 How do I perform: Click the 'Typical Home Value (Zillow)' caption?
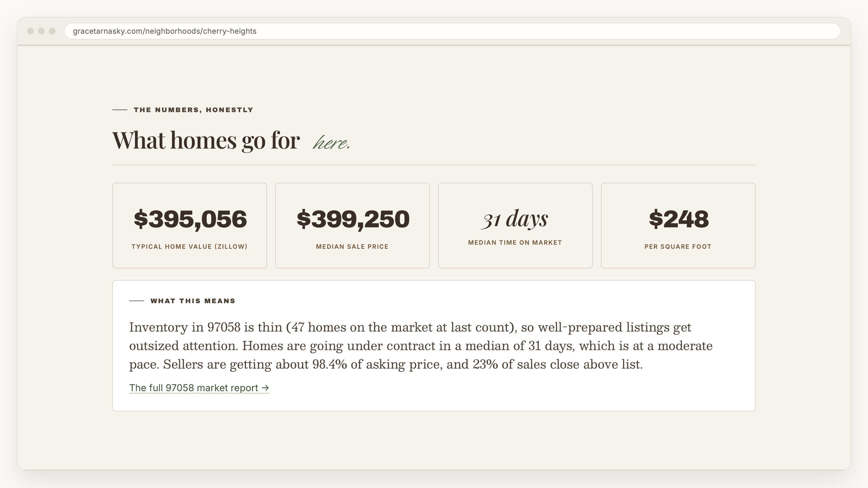[189, 246]
